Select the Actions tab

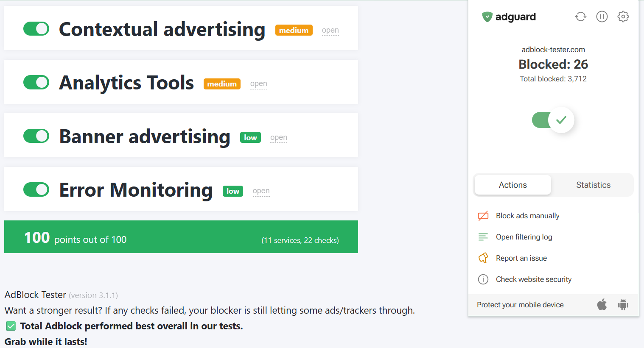point(512,185)
